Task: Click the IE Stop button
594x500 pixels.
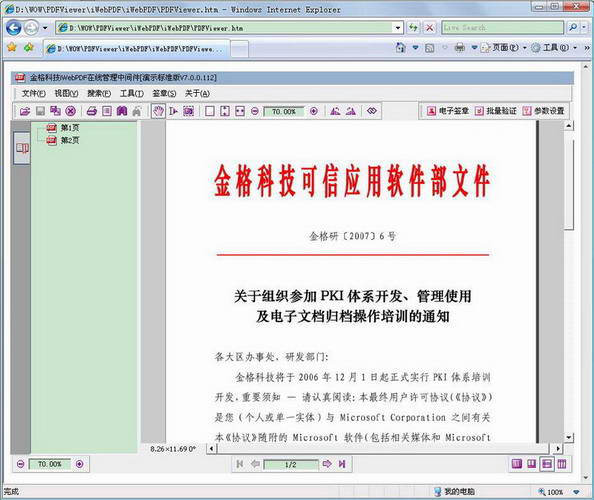Action: 430,28
